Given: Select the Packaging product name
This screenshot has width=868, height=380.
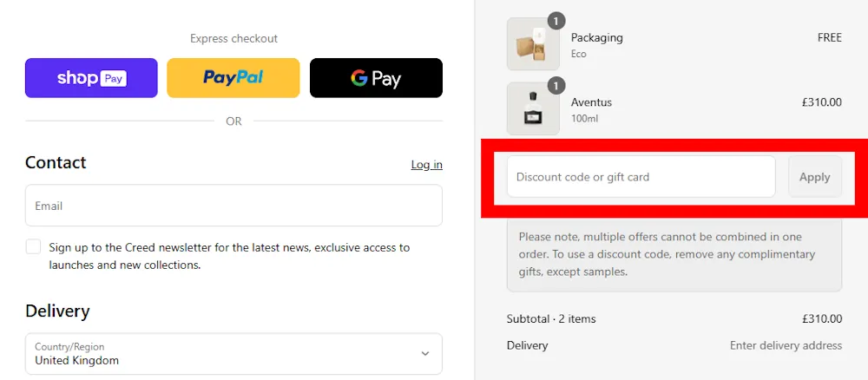Looking at the screenshot, I should (x=596, y=38).
